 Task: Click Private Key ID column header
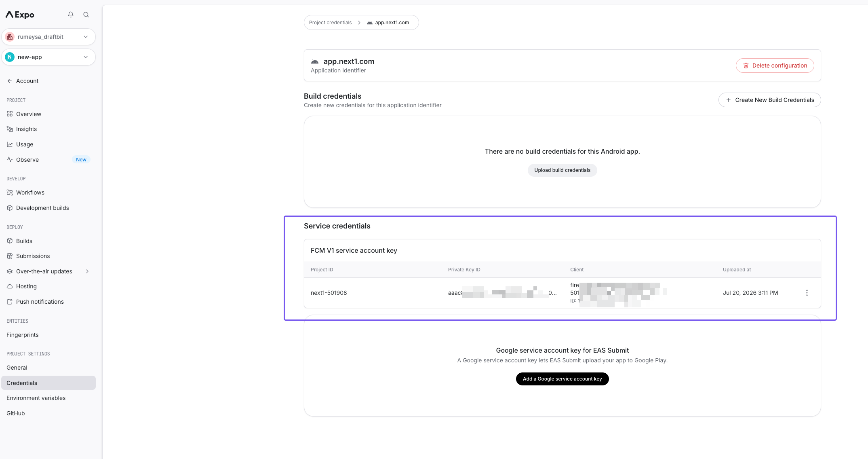[x=464, y=270]
